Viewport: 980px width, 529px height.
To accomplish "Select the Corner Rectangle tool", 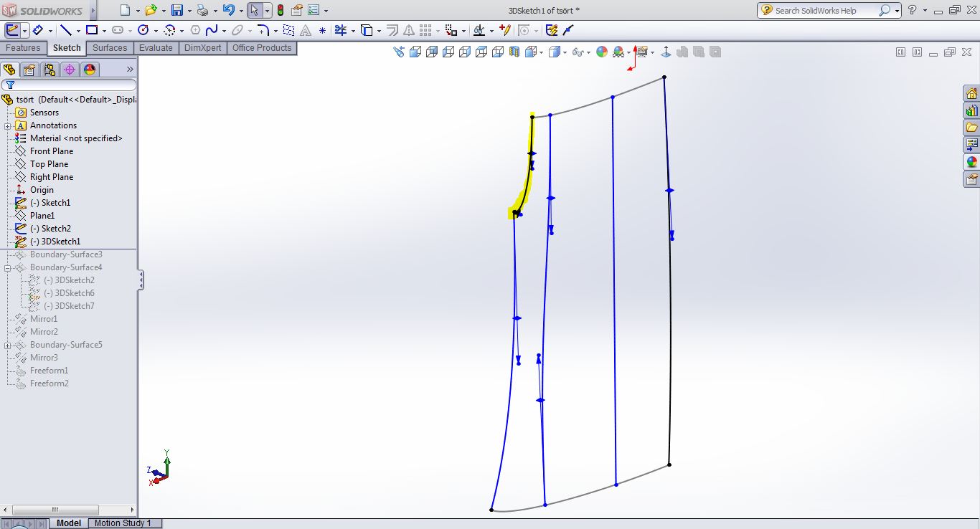I will pos(93,30).
